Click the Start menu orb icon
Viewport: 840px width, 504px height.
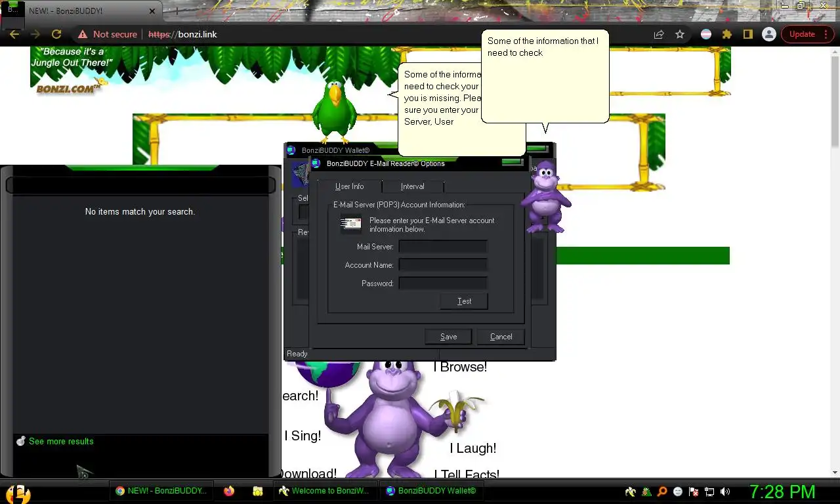(x=18, y=493)
